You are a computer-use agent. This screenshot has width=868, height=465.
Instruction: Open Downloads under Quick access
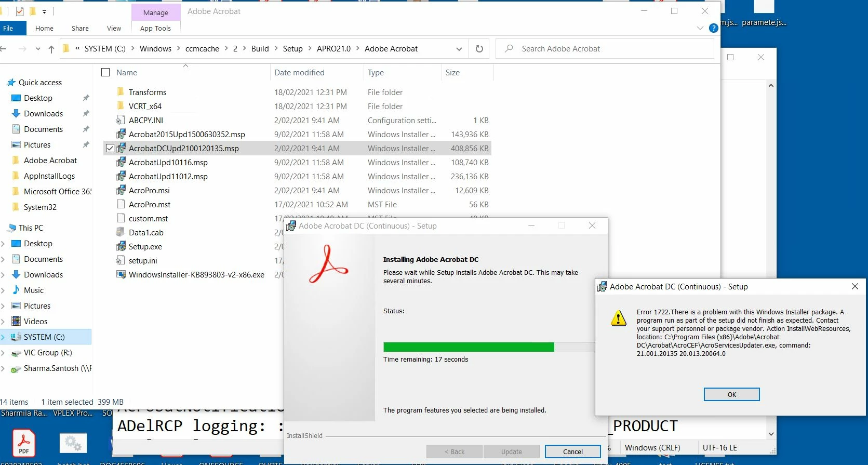[x=43, y=113]
